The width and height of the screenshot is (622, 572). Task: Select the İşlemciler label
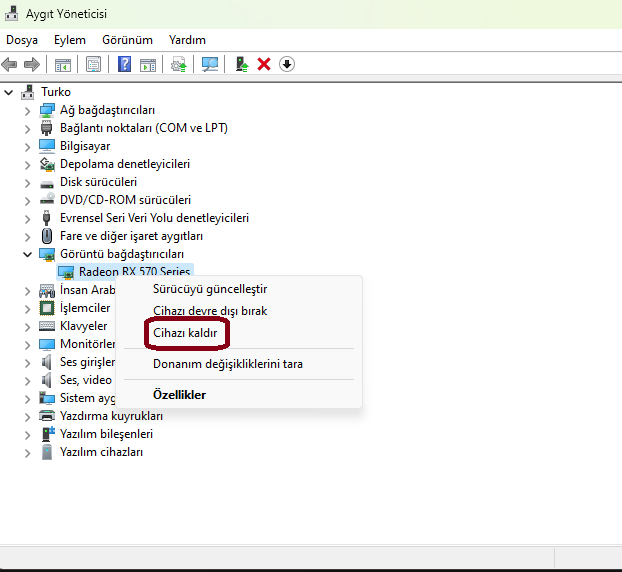[85, 308]
